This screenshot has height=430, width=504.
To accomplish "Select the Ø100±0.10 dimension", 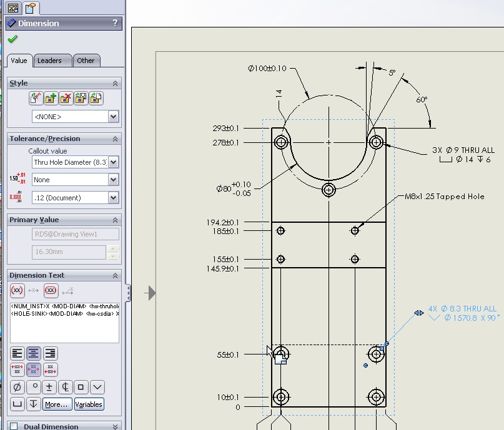I will pos(267,69).
